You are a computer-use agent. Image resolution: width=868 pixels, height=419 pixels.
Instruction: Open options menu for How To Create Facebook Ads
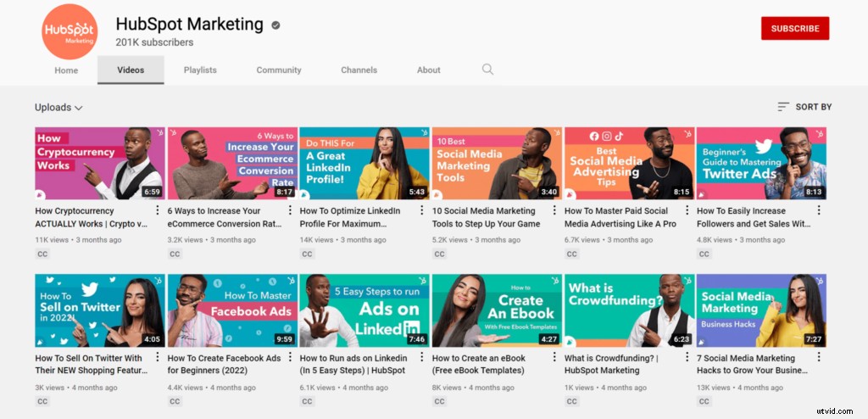tap(290, 357)
